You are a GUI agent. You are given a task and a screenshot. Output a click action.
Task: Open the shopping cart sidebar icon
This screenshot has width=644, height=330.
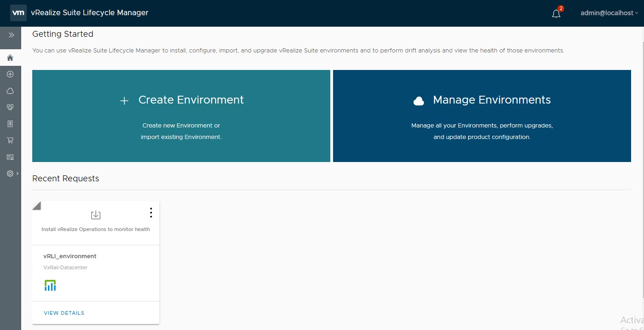pos(10,140)
